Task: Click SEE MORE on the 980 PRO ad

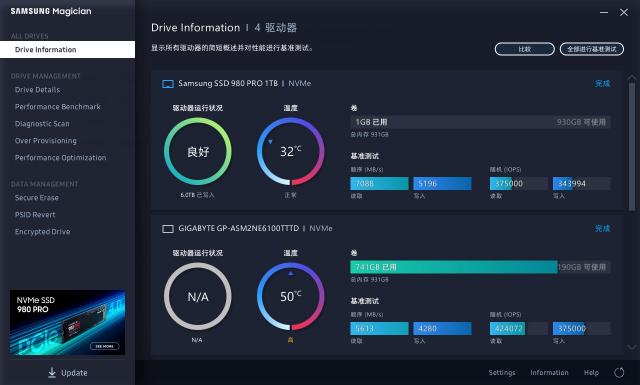Action: coord(104,346)
